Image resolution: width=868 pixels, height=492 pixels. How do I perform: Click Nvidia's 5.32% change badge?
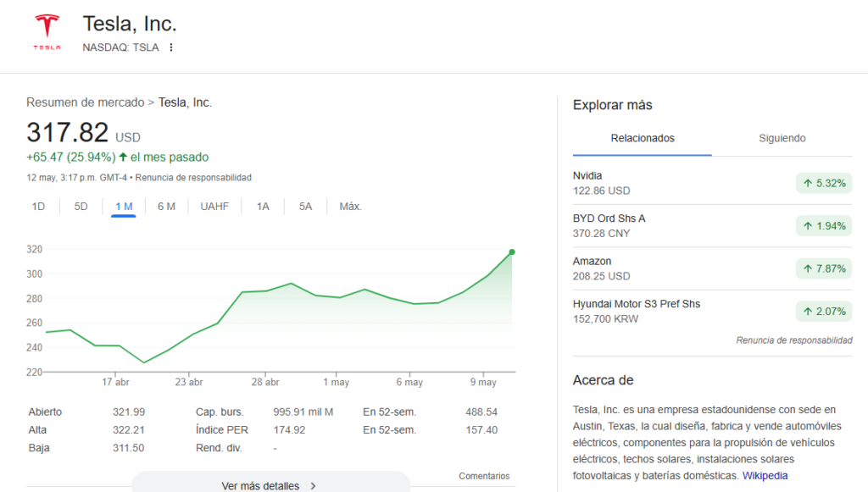click(x=824, y=184)
